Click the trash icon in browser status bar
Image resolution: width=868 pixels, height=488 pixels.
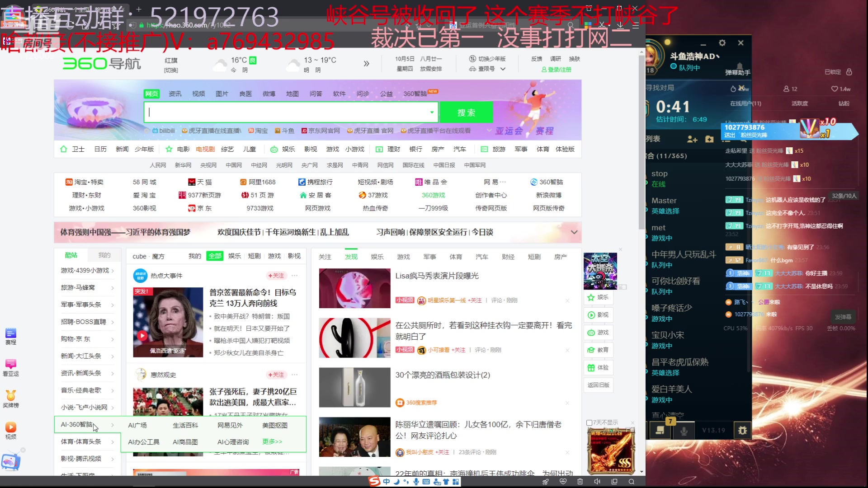point(580,482)
